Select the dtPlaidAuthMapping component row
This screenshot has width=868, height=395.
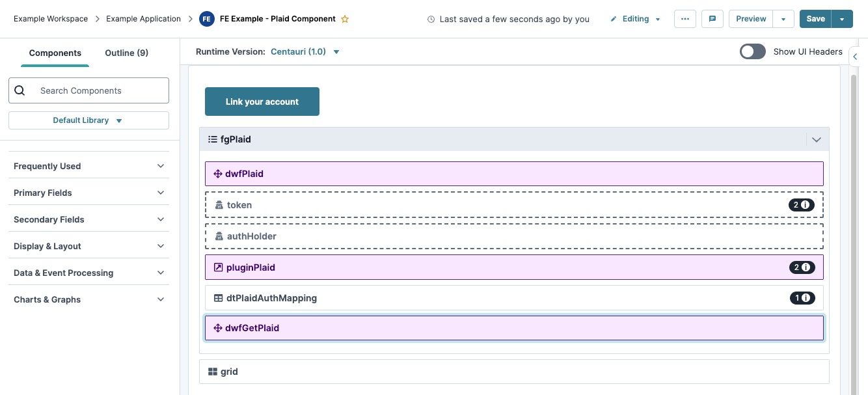(x=514, y=298)
